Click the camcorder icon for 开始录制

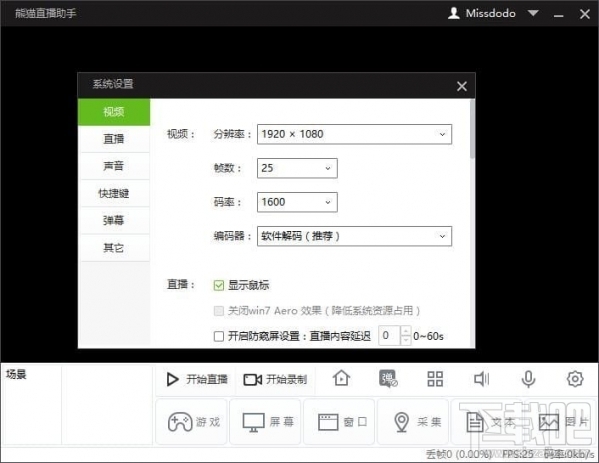point(253,380)
